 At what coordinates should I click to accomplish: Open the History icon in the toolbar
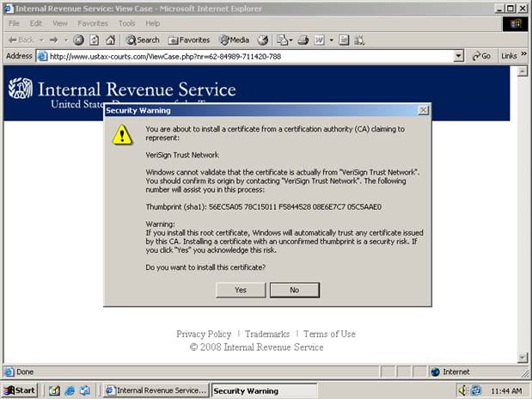point(263,40)
